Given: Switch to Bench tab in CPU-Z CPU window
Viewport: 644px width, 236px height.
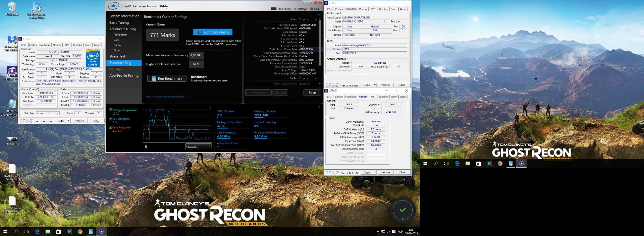Looking at the screenshot, I should (88, 45).
